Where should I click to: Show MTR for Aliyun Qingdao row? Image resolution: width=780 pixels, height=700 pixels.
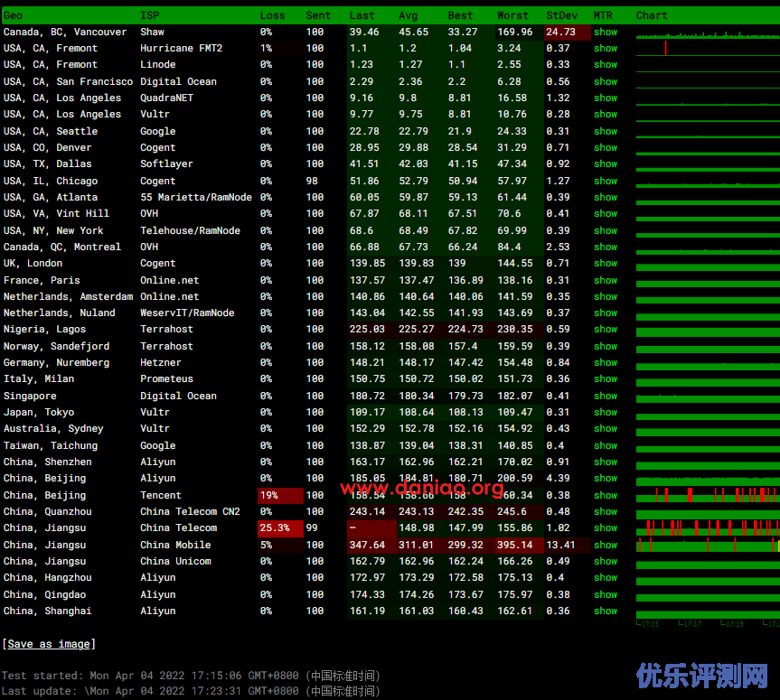coord(606,594)
